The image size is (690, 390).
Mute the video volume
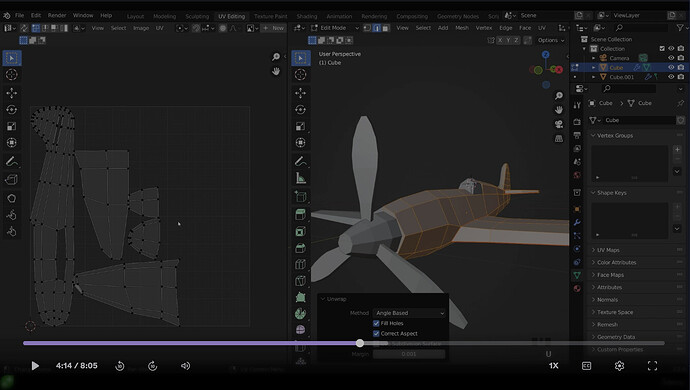pyautogui.click(x=185, y=366)
